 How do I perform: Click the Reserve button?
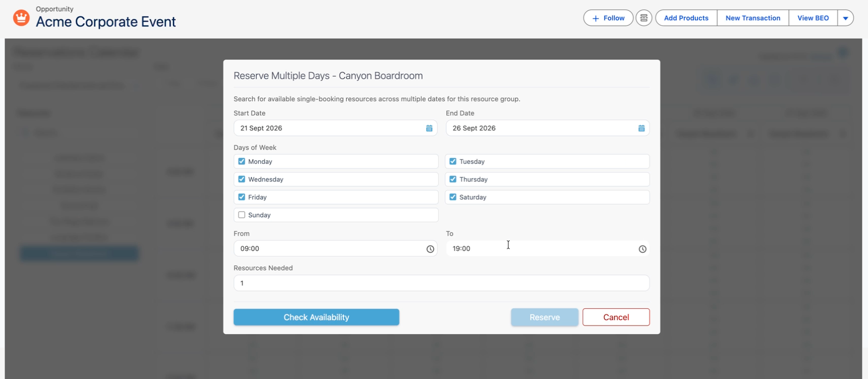pos(545,317)
